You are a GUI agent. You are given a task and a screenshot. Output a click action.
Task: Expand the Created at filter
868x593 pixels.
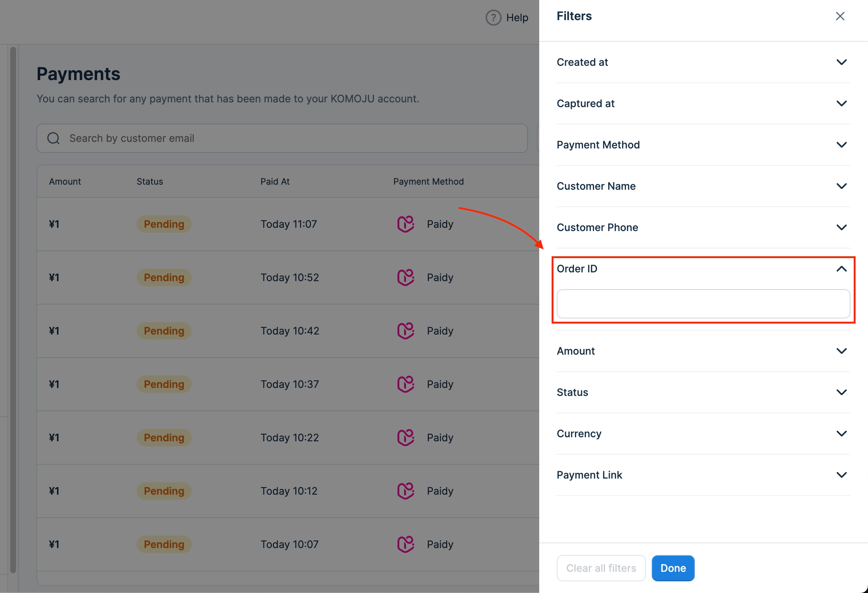pos(841,62)
